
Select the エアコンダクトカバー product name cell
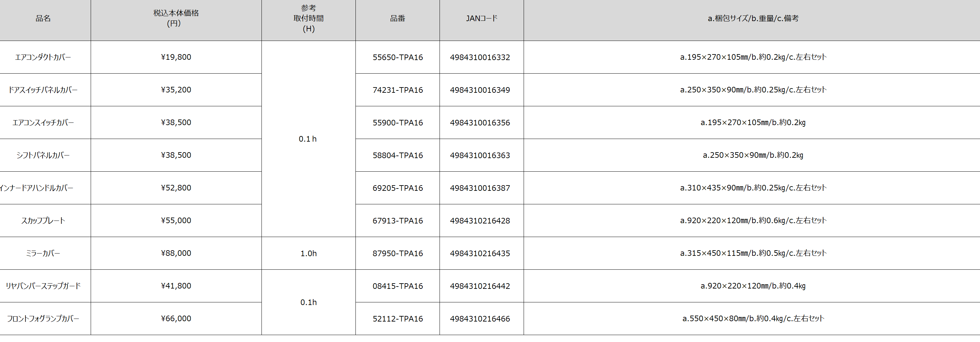click(x=43, y=57)
